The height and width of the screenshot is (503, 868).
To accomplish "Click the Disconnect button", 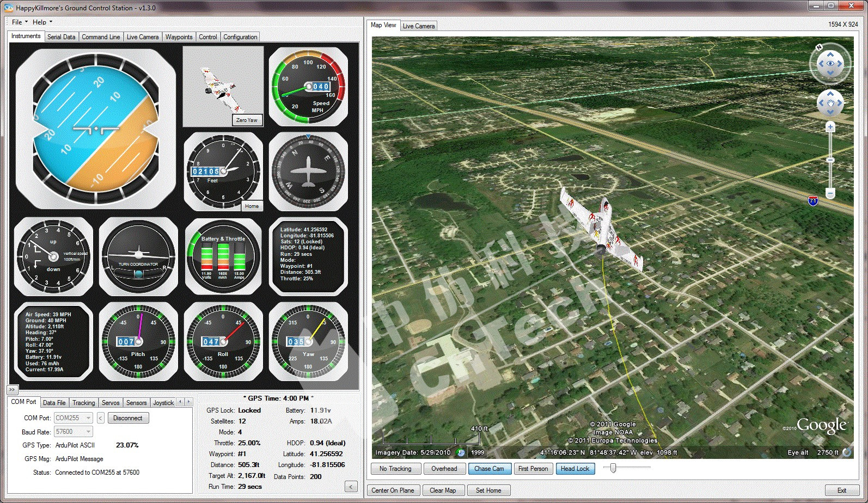I will (128, 418).
